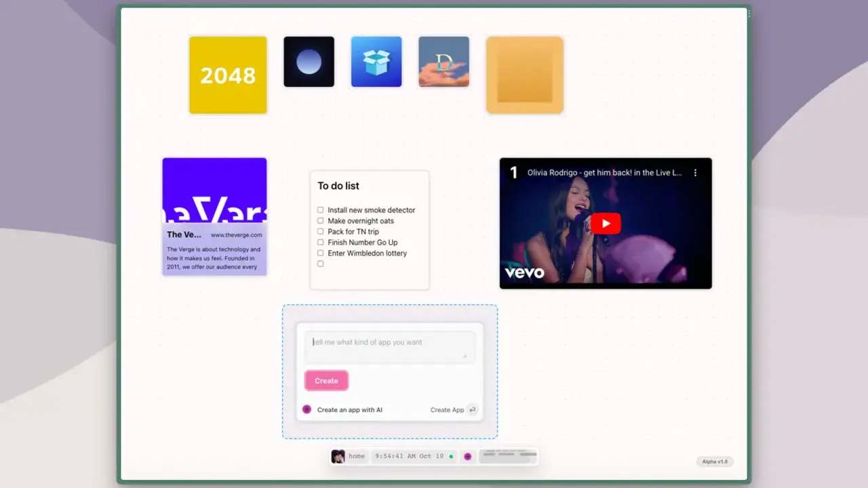Image resolution: width=868 pixels, height=488 pixels.
Task: Open the Olivia Rodrigo video title link
Action: (x=605, y=173)
